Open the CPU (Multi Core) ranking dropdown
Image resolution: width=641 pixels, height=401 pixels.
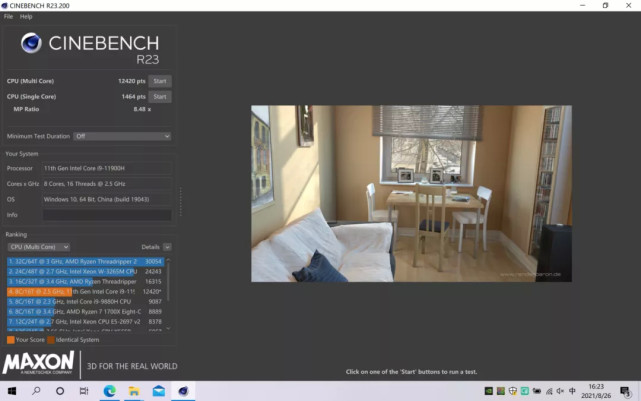(38, 247)
